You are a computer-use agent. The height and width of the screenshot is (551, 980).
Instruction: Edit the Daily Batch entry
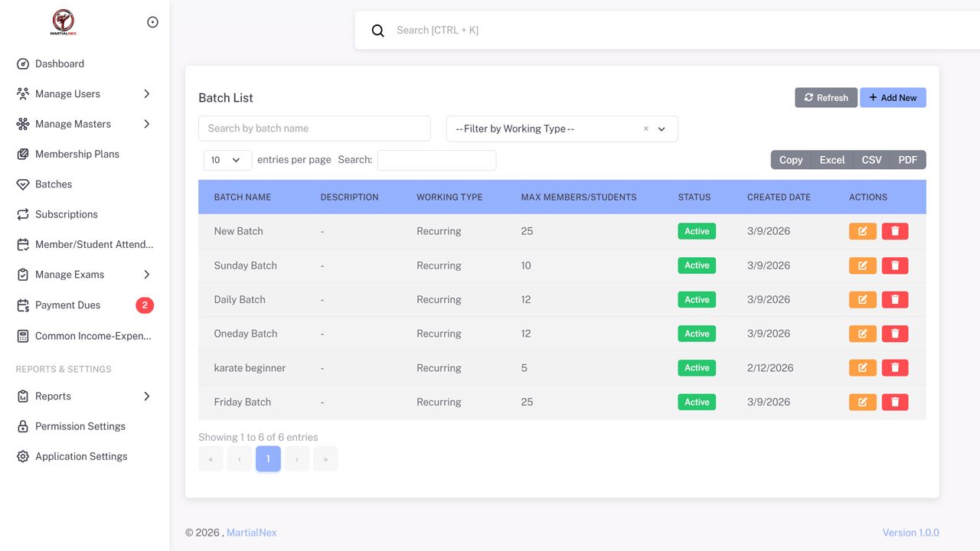862,300
